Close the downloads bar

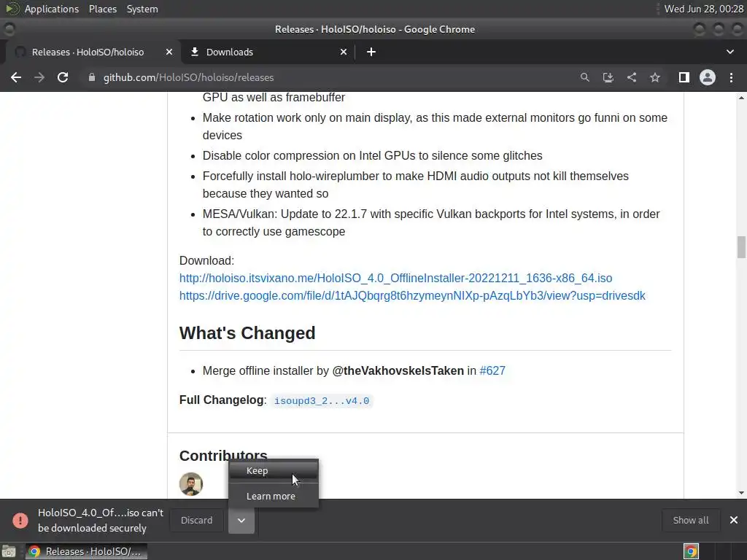pyautogui.click(x=734, y=520)
